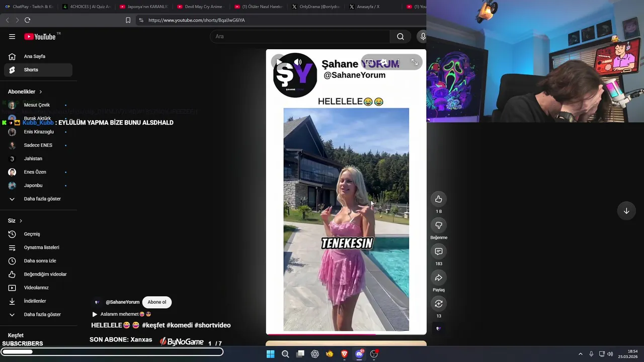Select Shorts in the sidebar
This screenshot has height=362, width=644.
(38, 70)
